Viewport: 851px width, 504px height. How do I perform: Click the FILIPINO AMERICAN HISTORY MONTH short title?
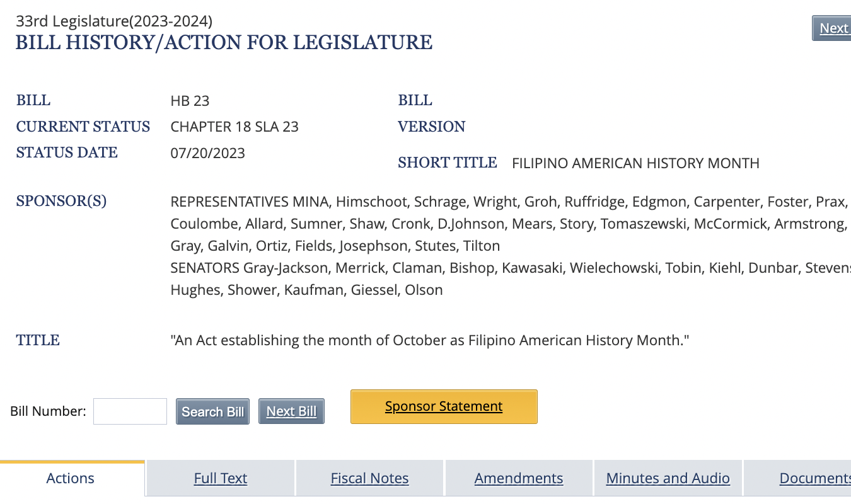[635, 163]
